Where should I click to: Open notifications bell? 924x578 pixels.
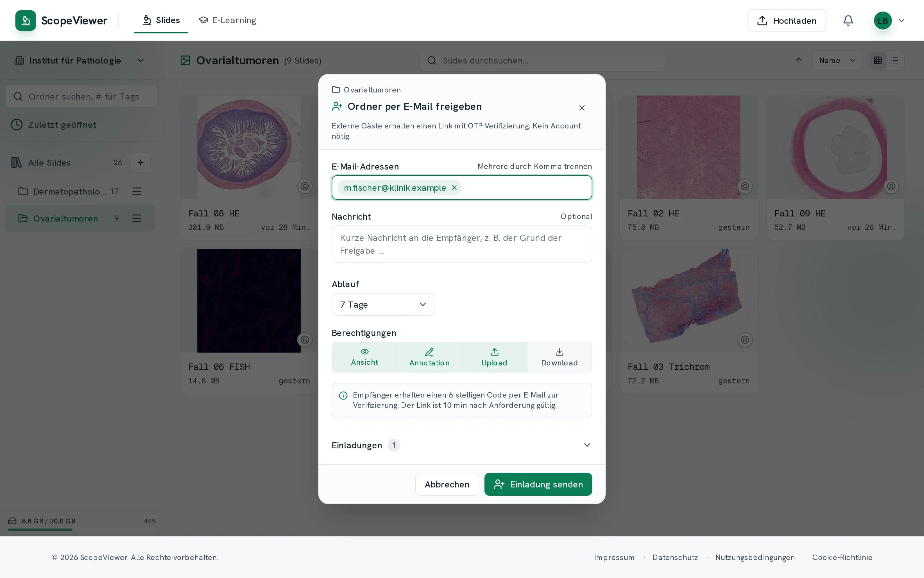point(848,21)
